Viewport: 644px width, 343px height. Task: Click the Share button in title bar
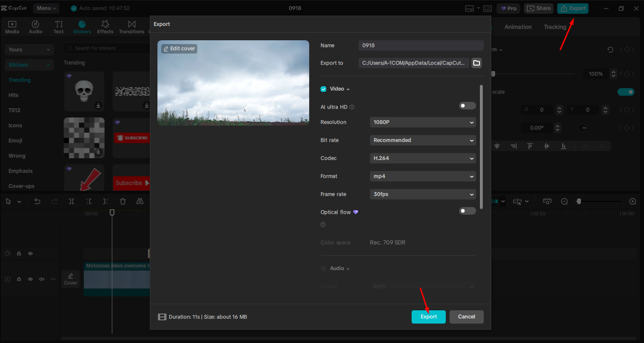pyautogui.click(x=539, y=9)
